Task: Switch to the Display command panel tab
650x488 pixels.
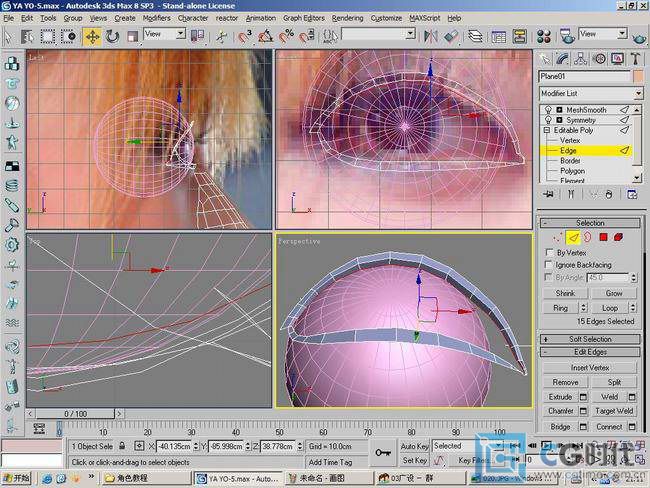Action: pos(618,59)
